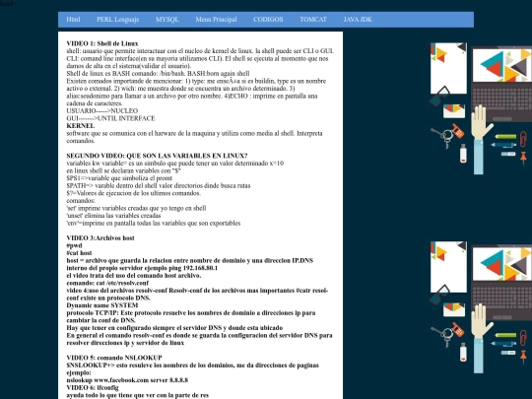Open the CODIGOS menu item

pos(268,20)
